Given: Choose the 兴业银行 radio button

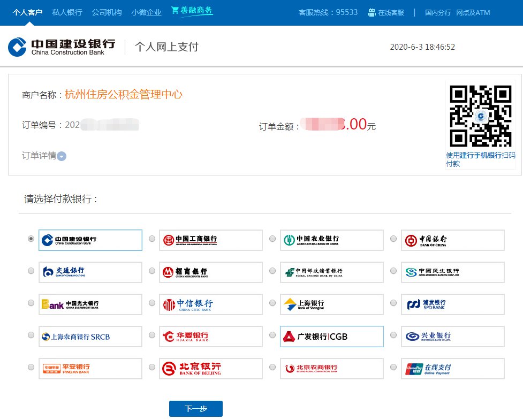Looking at the screenshot, I should [x=393, y=335].
